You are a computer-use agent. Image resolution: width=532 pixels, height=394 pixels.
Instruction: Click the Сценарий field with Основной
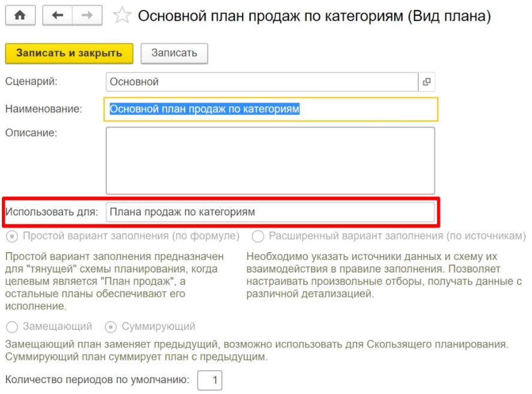point(261,82)
